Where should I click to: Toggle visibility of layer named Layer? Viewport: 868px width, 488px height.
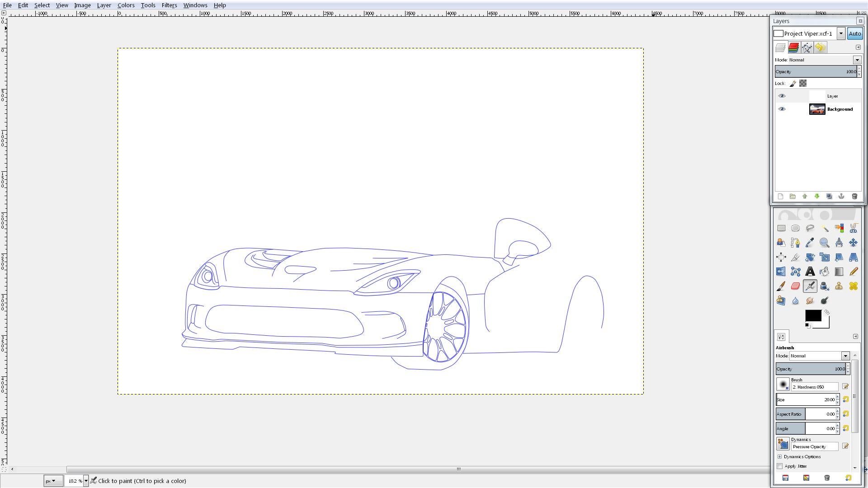point(782,96)
